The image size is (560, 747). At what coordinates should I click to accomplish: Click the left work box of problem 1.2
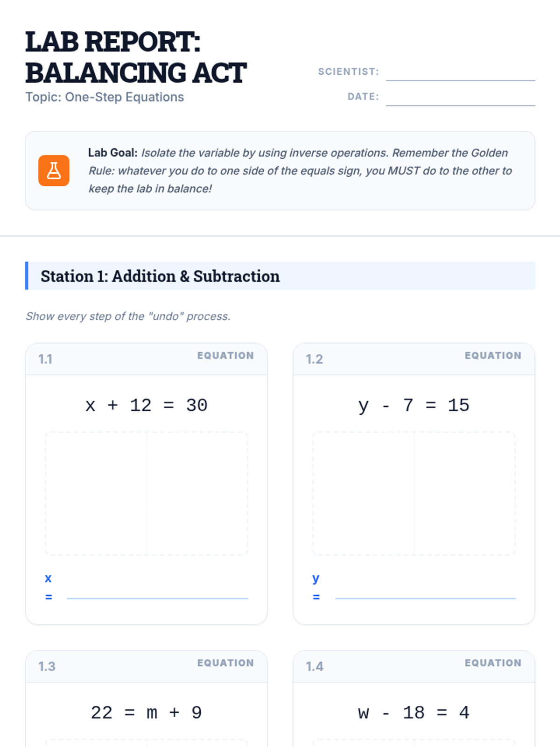point(364,493)
